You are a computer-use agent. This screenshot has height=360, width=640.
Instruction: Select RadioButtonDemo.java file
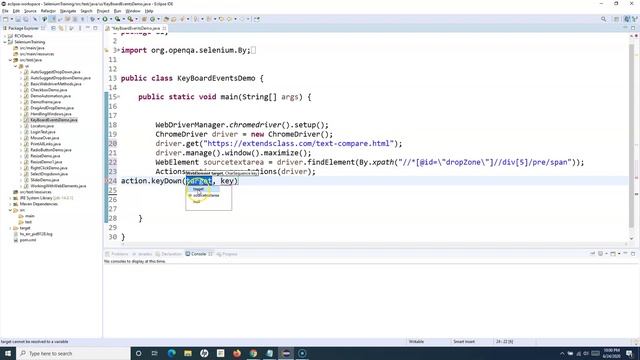(51, 150)
